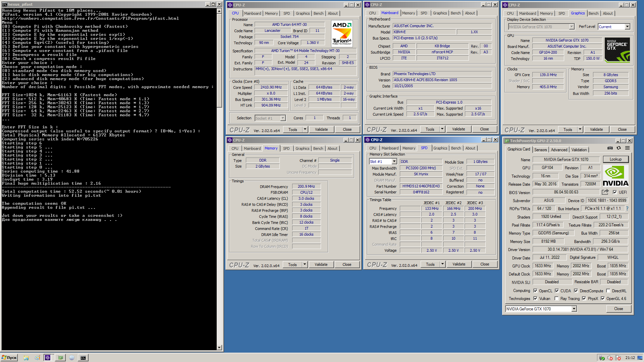
Task: Click the GPU-Z title bar icon
Action: pos(507,141)
